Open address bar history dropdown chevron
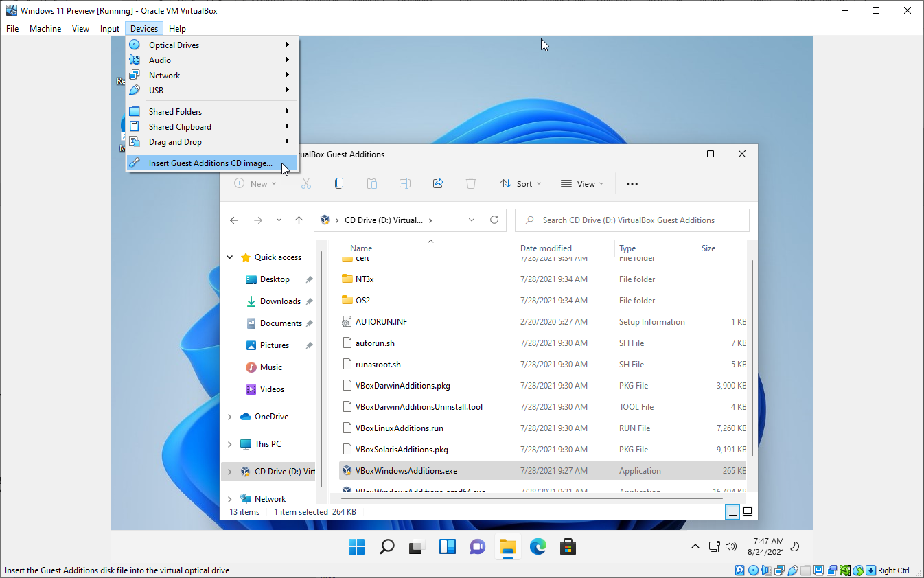 coord(472,220)
